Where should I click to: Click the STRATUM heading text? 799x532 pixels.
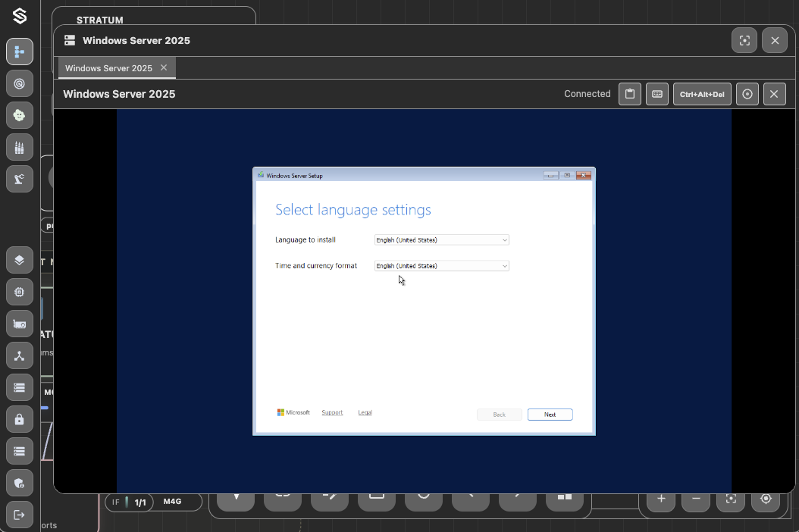point(100,20)
